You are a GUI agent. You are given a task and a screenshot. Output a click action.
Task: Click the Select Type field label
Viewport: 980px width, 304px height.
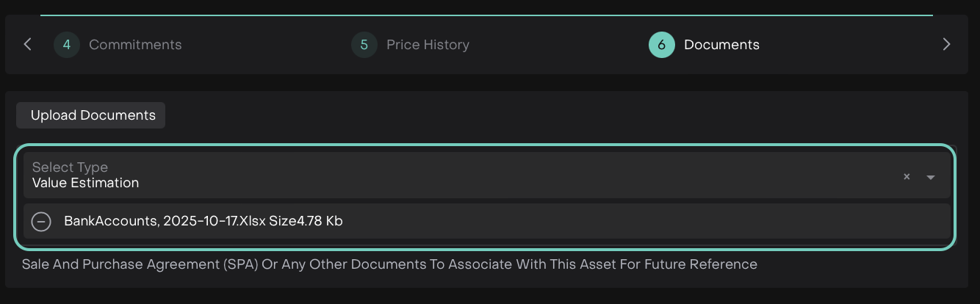tap(70, 167)
